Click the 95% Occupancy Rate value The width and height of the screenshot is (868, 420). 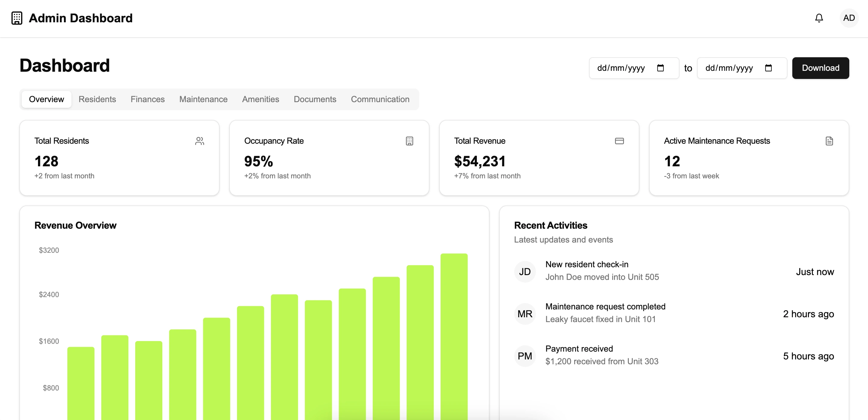[258, 161]
